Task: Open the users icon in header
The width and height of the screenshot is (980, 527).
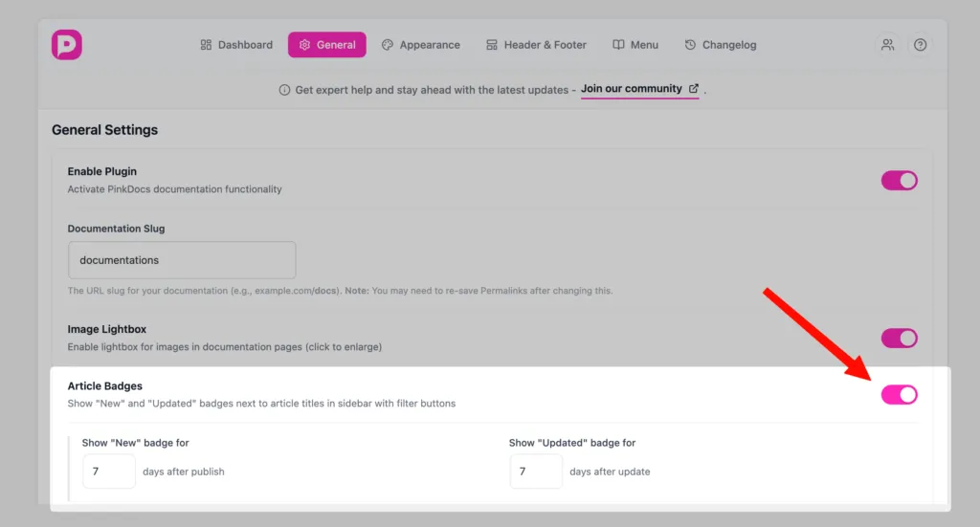Action: click(888, 45)
